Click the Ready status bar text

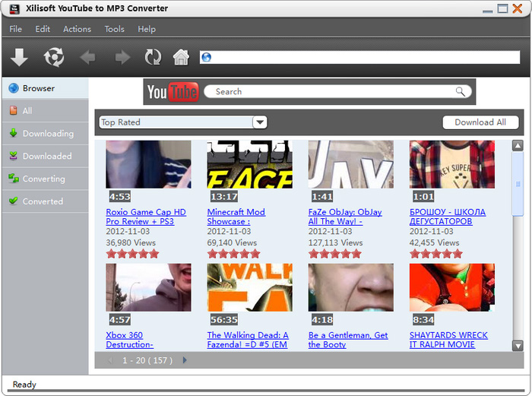24,385
